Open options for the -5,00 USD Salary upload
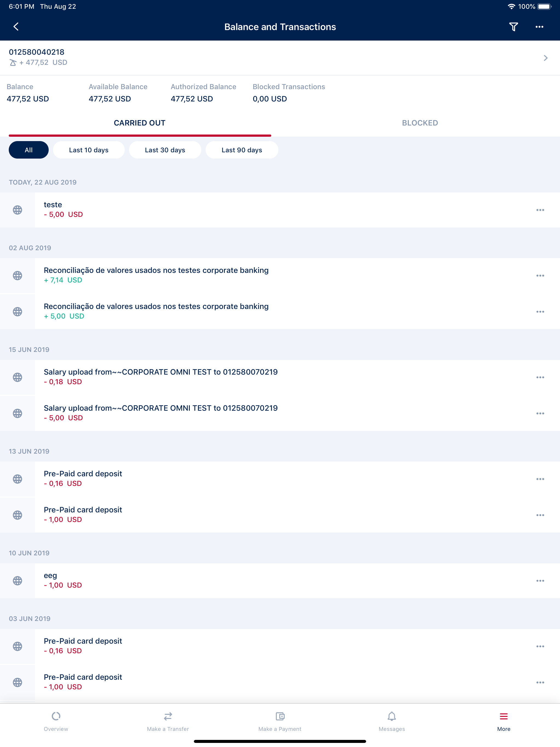 540,413
